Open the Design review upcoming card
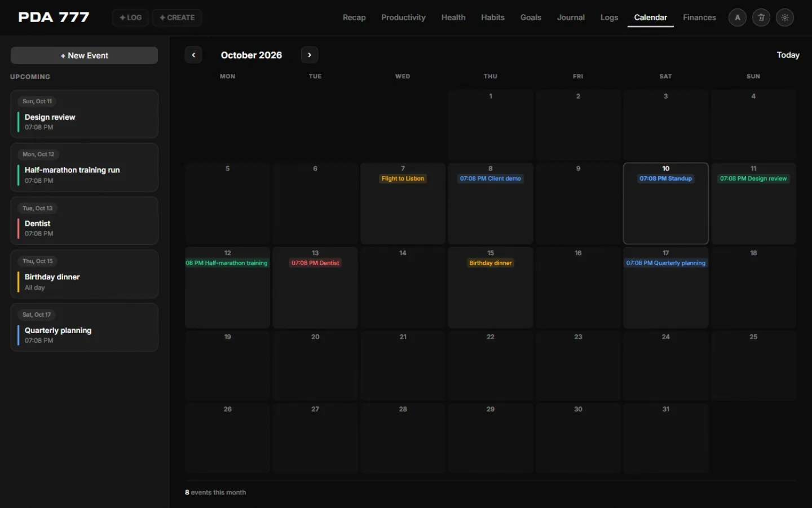The height and width of the screenshot is (508, 812). tap(84, 114)
